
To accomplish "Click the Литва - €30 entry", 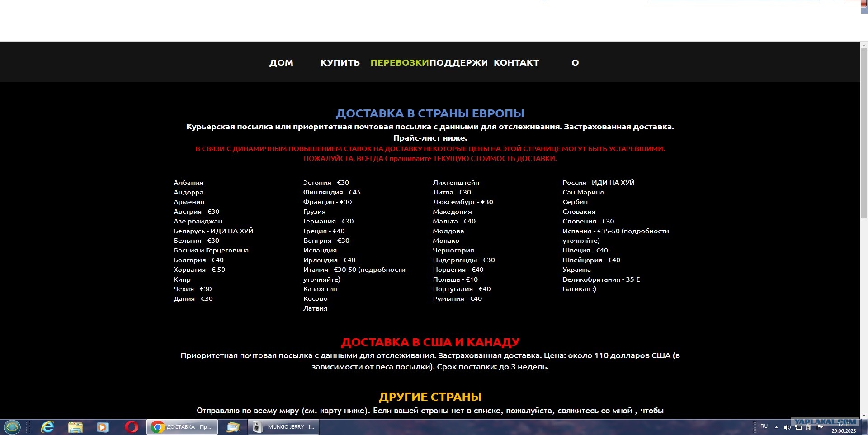I will click(x=452, y=192).
